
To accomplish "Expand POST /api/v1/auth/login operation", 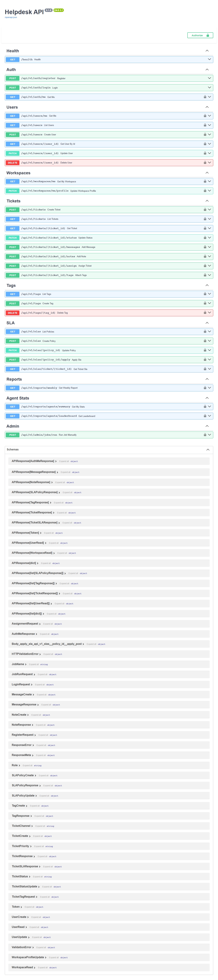I will (x=209, y=87).
